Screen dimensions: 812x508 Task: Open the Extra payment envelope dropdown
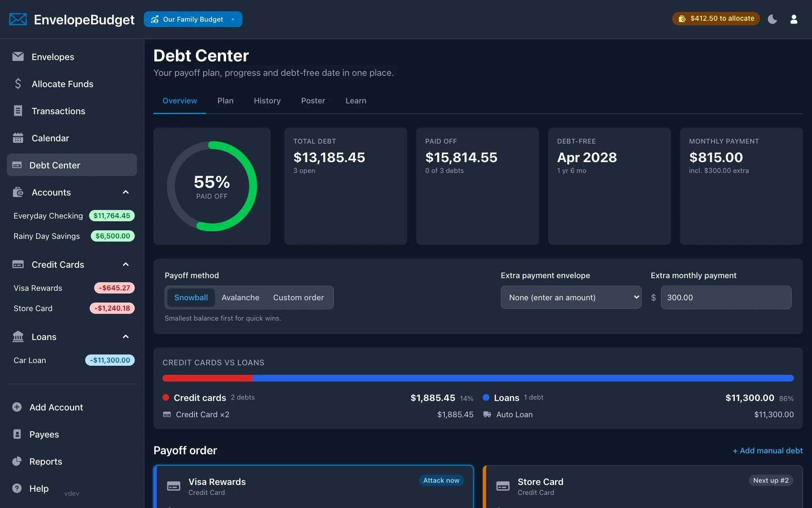[x=571, y=297]
